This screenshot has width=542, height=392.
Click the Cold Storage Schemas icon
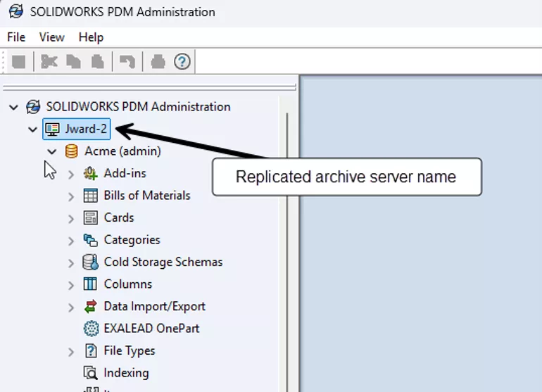pyautogui.click(x=91, y=263)
